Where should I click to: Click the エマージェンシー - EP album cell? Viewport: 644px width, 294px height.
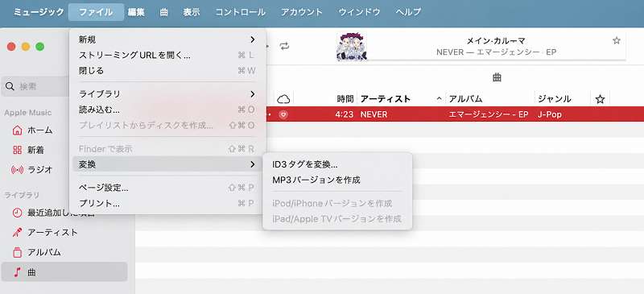click(x=489, y=114)
